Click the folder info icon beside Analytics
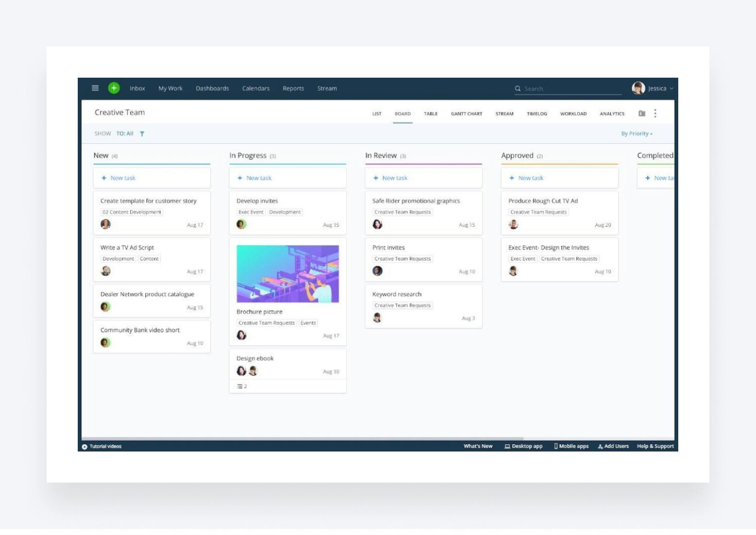Screen dimensions: 756x535 pyautogui.click(x=642, y=113)
